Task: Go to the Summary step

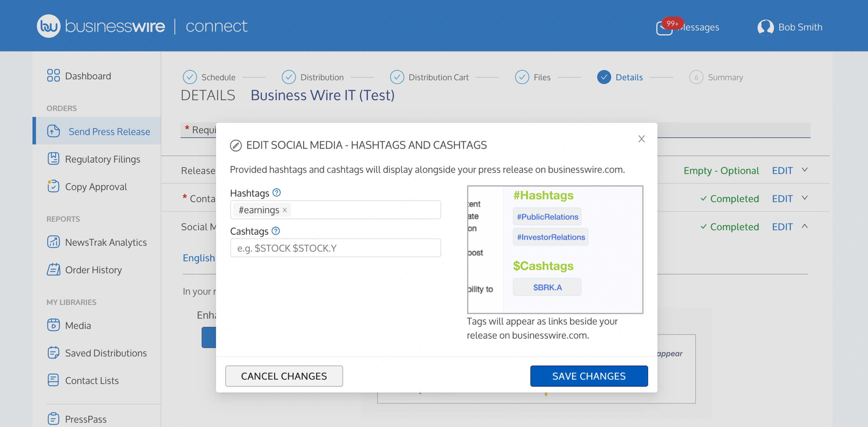Action: pyautogui.click(x=725, y=77)
